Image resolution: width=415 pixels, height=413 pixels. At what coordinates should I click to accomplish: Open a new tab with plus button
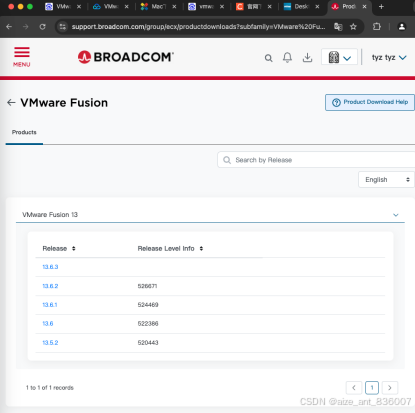tap(381, 7)
